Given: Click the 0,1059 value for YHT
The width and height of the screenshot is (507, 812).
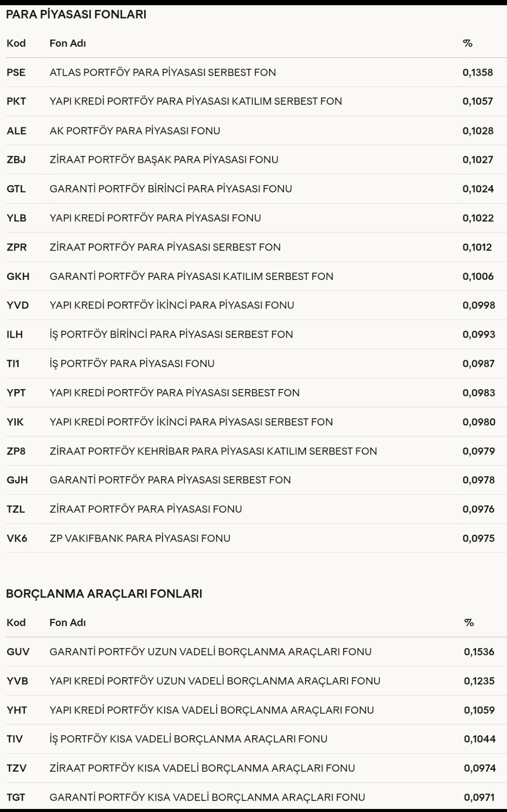Looking at the screenshot, I should 479,710.
